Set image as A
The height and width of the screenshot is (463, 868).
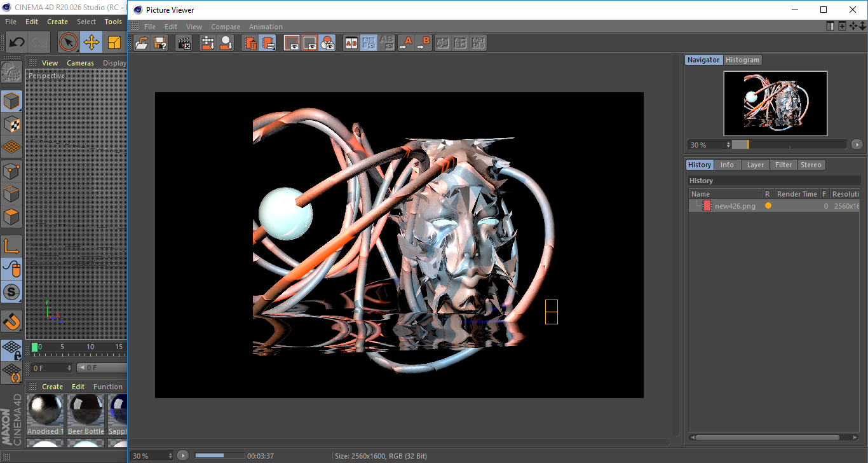coord(405,43)
